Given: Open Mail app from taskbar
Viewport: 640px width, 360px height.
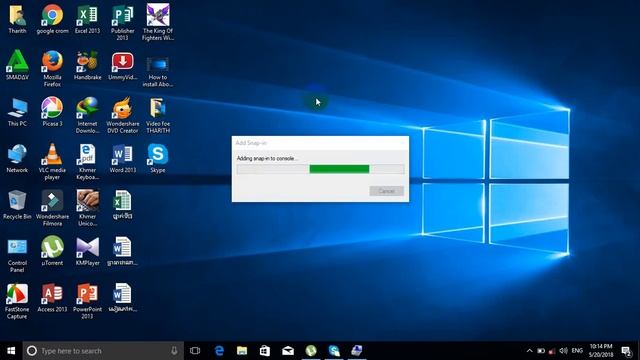Looking at the screenshot, I should pyautogui.click(x=288, y=351).
